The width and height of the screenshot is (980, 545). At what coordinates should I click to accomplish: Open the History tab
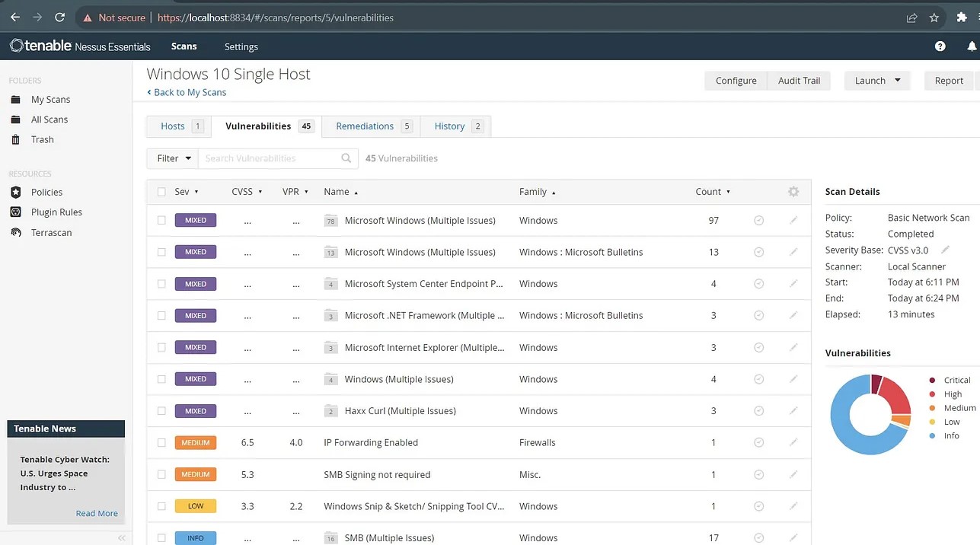coord(458,126)
